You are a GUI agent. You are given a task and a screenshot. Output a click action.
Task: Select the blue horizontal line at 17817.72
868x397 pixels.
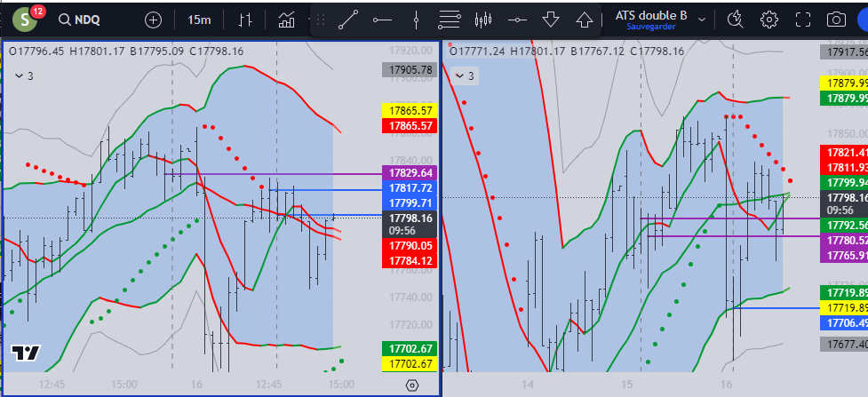tap(325, 190)
